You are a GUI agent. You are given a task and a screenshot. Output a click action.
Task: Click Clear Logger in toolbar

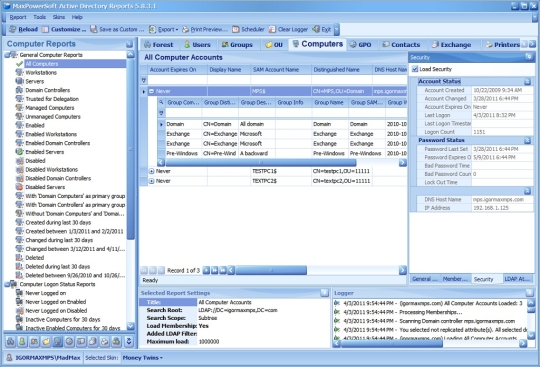(x=288, y=29)
